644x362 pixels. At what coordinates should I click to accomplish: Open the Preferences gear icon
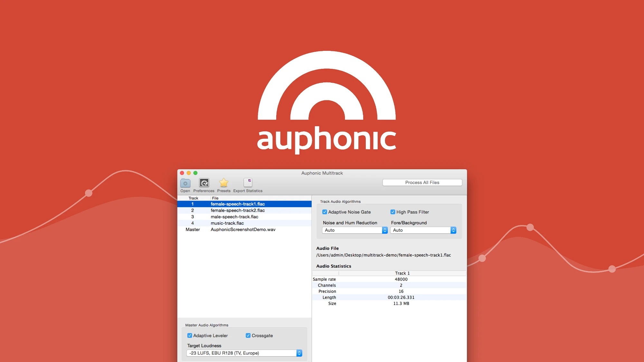(204, 183)
